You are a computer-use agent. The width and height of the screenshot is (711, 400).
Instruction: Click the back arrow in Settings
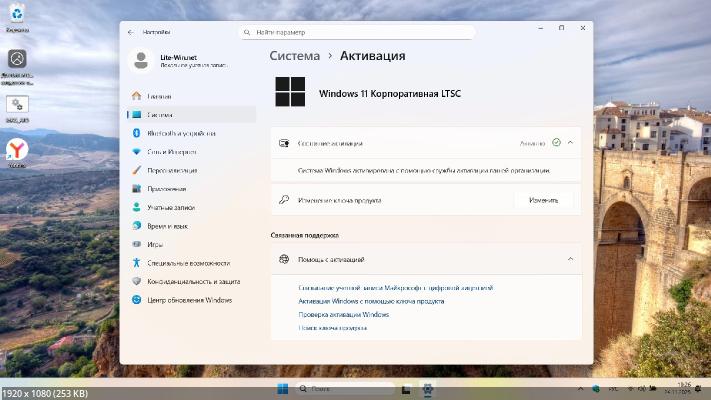coord(131,32)
